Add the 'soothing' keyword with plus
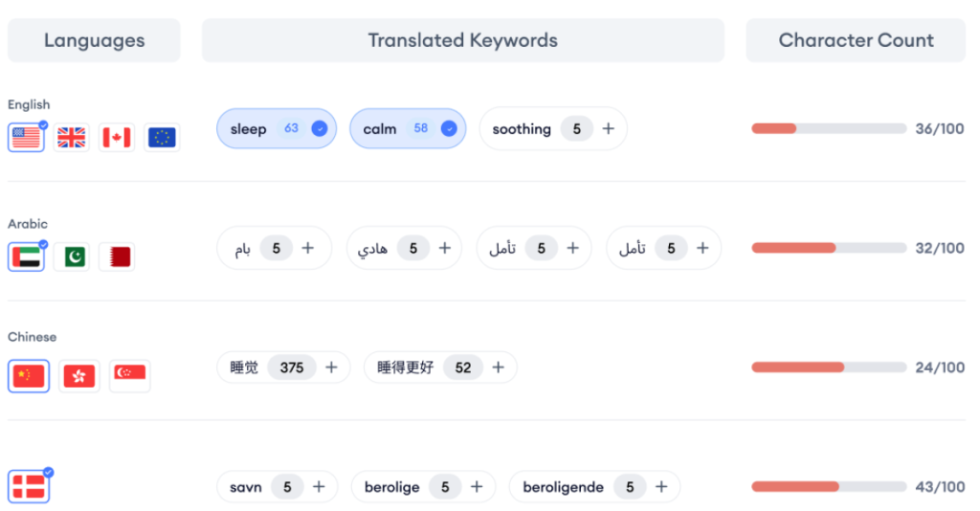 (x=608, y=129)
